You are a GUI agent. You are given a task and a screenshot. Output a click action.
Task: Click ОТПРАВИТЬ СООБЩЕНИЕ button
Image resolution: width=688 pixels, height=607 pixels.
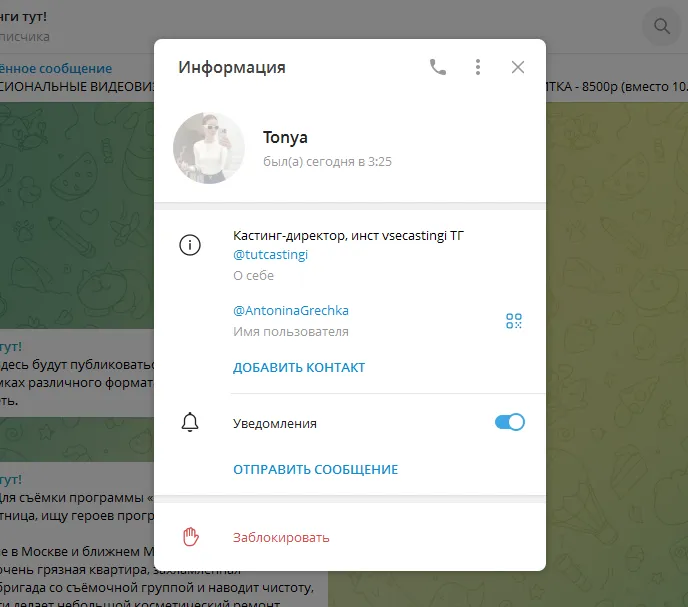(315, 470)
